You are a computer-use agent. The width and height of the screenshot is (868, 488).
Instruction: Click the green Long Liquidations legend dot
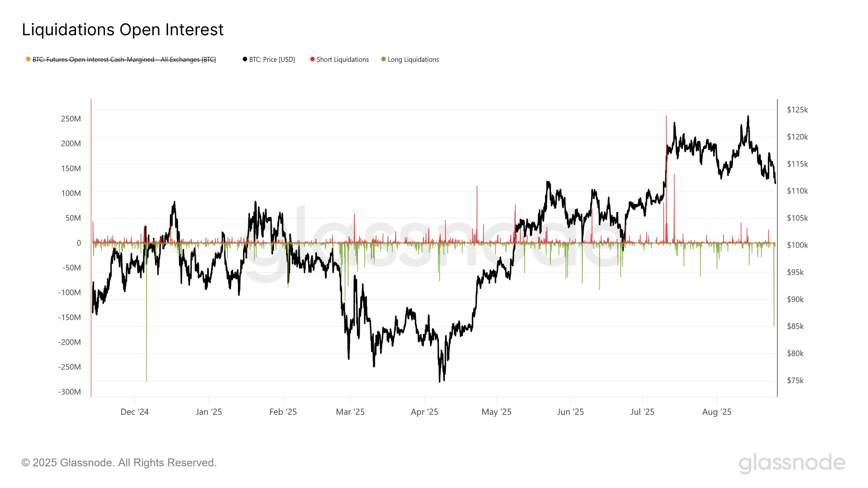tap(383, 59)
